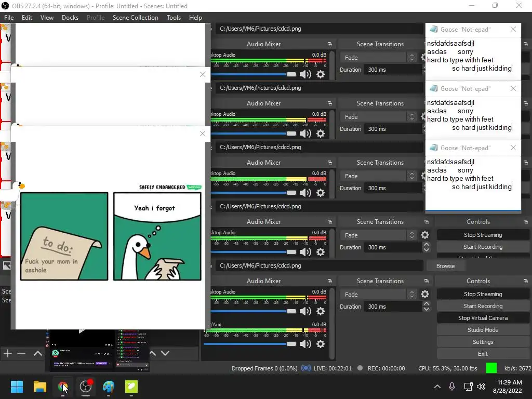
Task: Click inside the bottom Goose Not-epad text area
Action: (473, 183)
